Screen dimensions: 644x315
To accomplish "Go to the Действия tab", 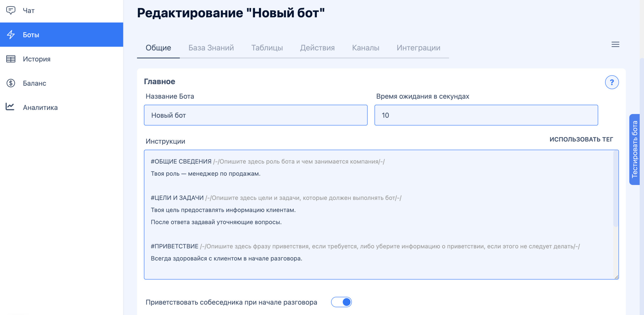I will [x=317, y=48].
